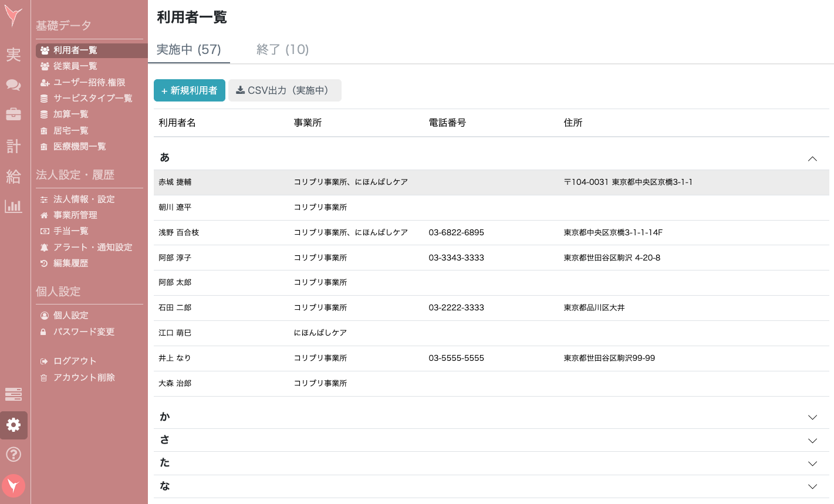The image size is (834, 504).
Task: Open the settings gear icon in sidebar
Action: click(13, 425)
